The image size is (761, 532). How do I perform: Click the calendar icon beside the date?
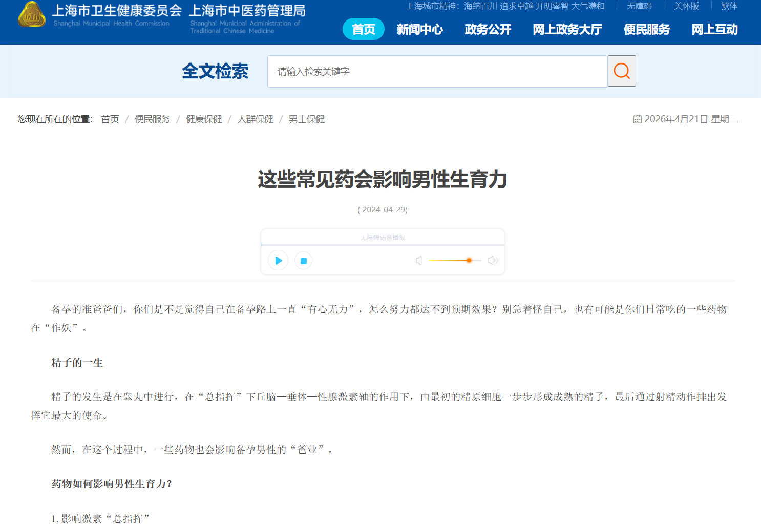(x=637, y=119)
